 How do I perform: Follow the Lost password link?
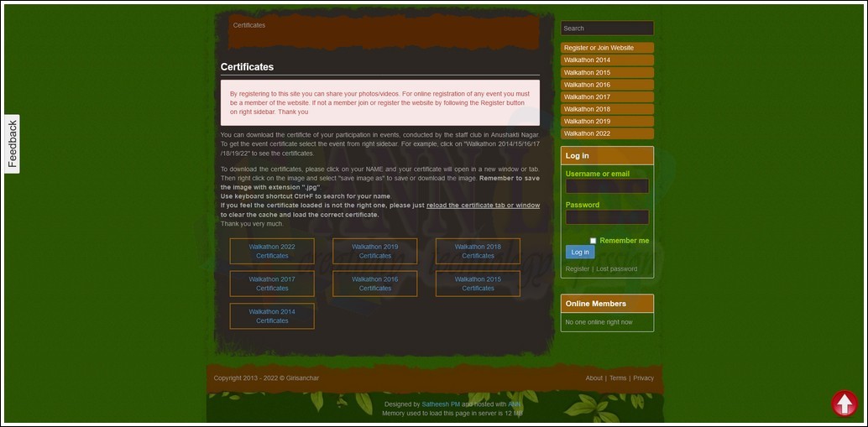(x=616, y=269)
